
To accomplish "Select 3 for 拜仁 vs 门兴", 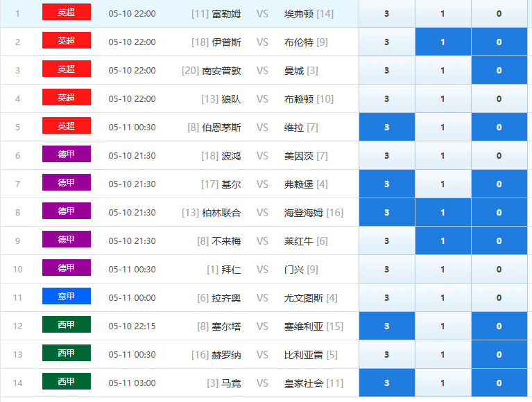I will [387, 270].
